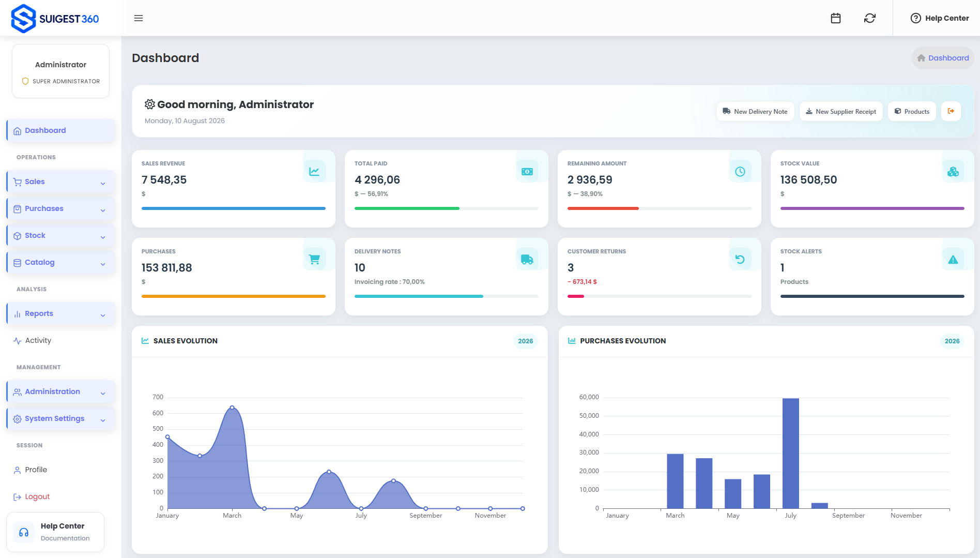The height and width of the screenshot is (558, 980).
Task: Click the New Supplier Receipt button
Action: click(x=841, y=111)
